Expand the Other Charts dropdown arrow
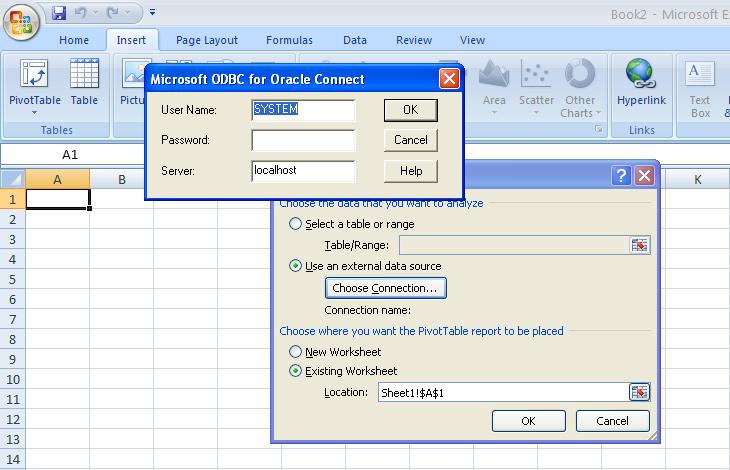The image size is (730, 470). coord(598,113)
